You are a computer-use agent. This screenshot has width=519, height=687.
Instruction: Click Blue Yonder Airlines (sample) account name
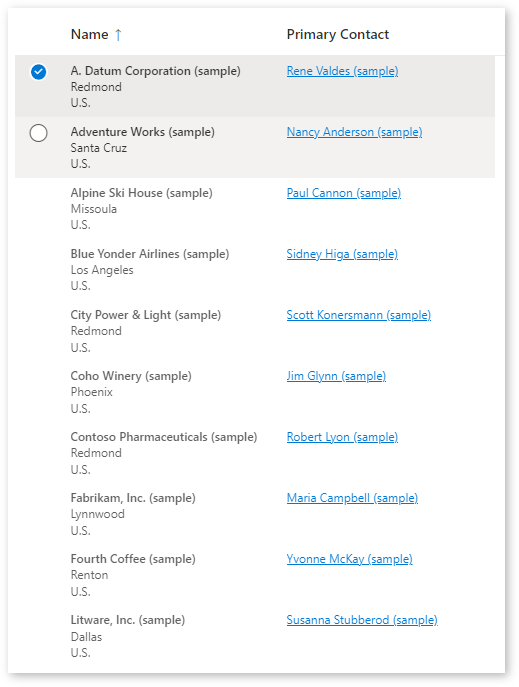150,254
